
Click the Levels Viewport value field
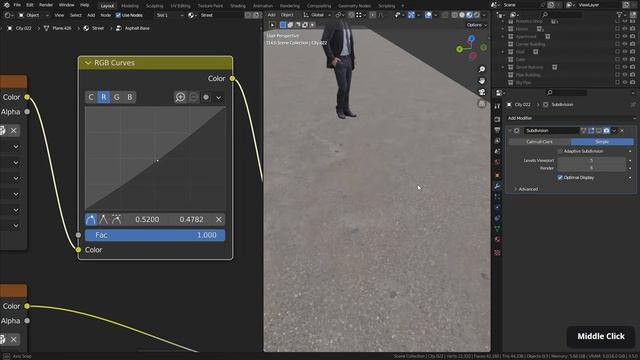pos(591,160)
